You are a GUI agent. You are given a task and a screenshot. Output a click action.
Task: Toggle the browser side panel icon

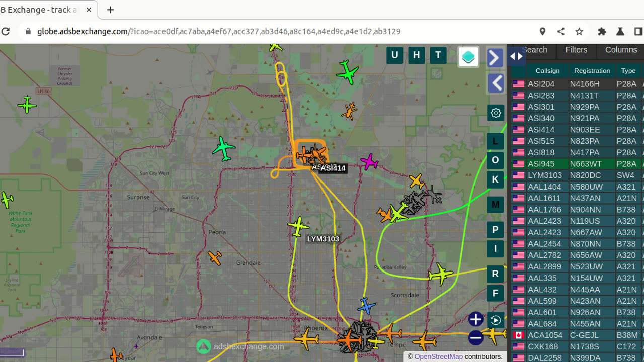click(x=638, y=31)
